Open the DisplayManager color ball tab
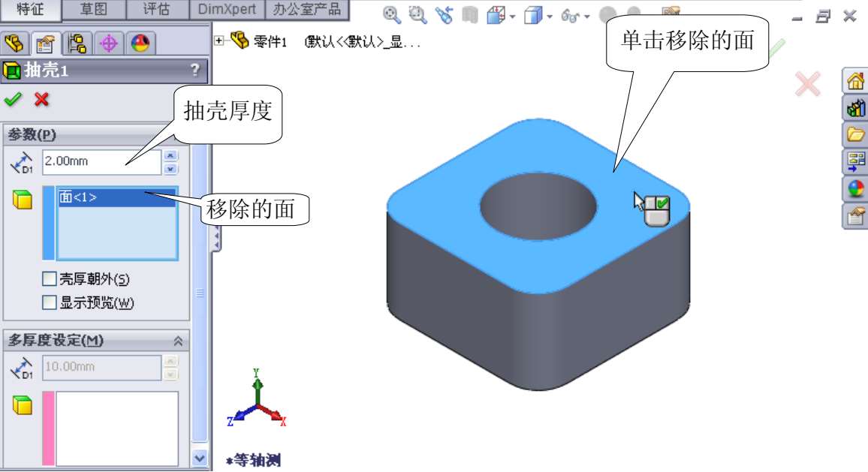Viewport: 868px width, 472px height. click(139, 44)
